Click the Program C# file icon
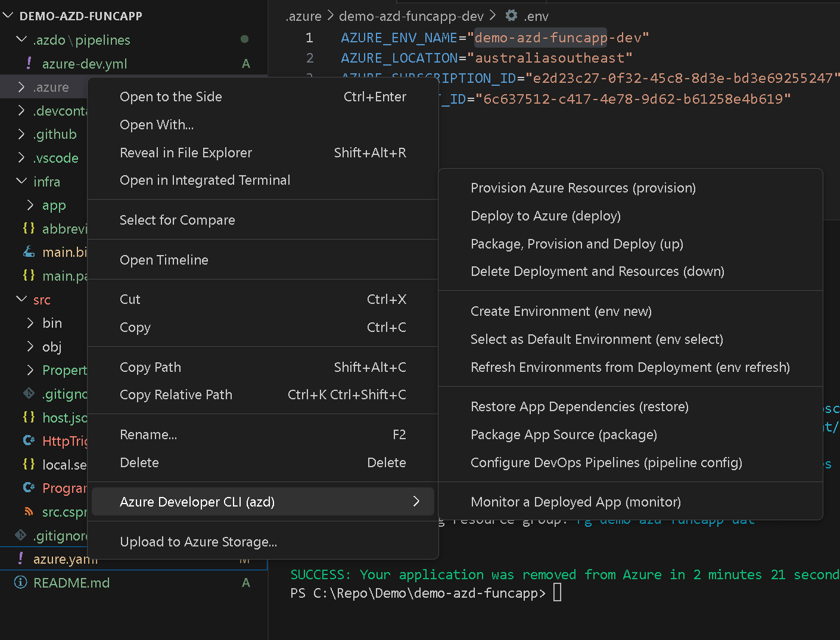This screenshot has height=640, width=840. tap(29, 488)
